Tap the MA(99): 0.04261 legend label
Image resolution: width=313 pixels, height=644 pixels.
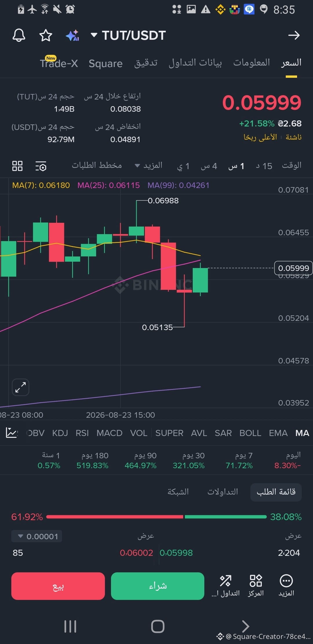pyautogui.click(x=179, y=185)
